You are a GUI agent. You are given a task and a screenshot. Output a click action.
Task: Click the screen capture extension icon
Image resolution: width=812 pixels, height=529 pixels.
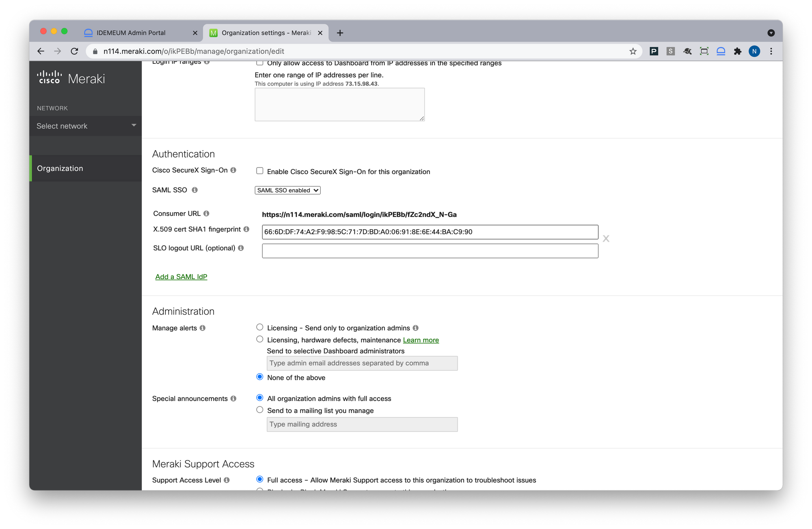(704, 51)
